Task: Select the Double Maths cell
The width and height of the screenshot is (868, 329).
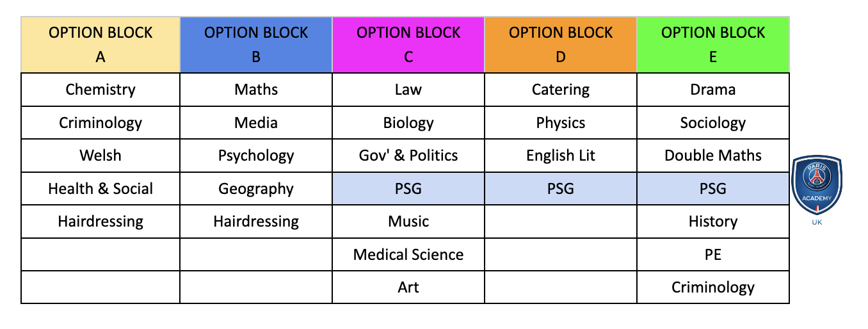Action: (x=713, y=156)
